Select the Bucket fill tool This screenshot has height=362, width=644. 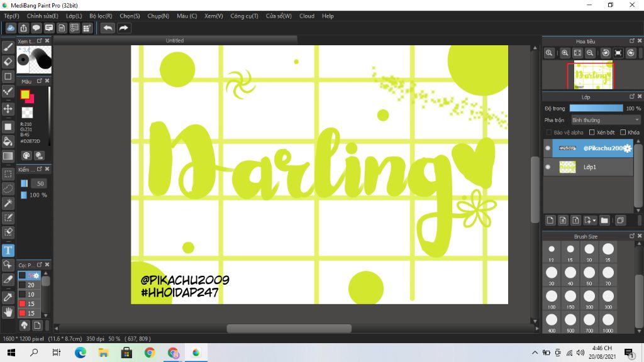(x=8, y=141)
